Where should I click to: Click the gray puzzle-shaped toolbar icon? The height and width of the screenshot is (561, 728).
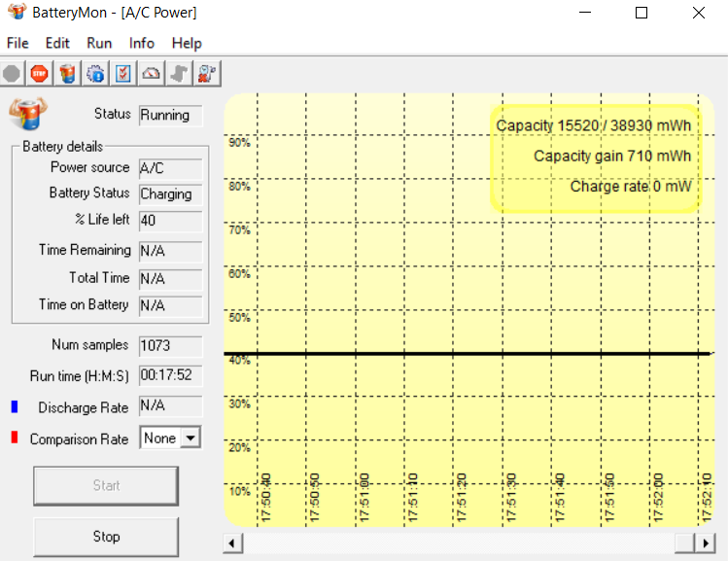[x=179, y=73]
